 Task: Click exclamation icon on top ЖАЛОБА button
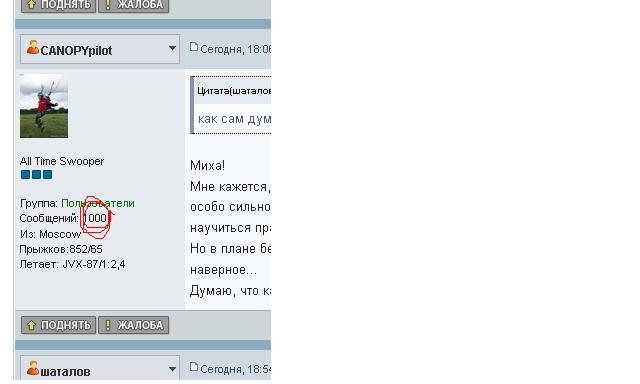(x=108, y=4)
